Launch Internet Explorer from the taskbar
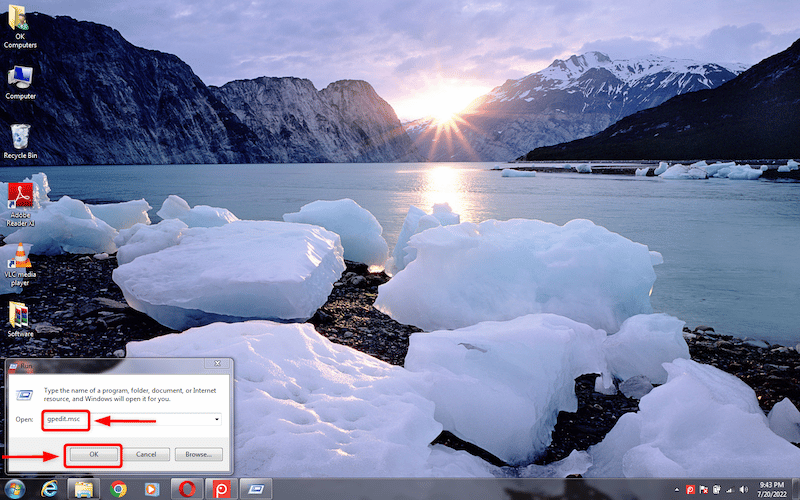This screenshot has height=500, width=800. 49,489
